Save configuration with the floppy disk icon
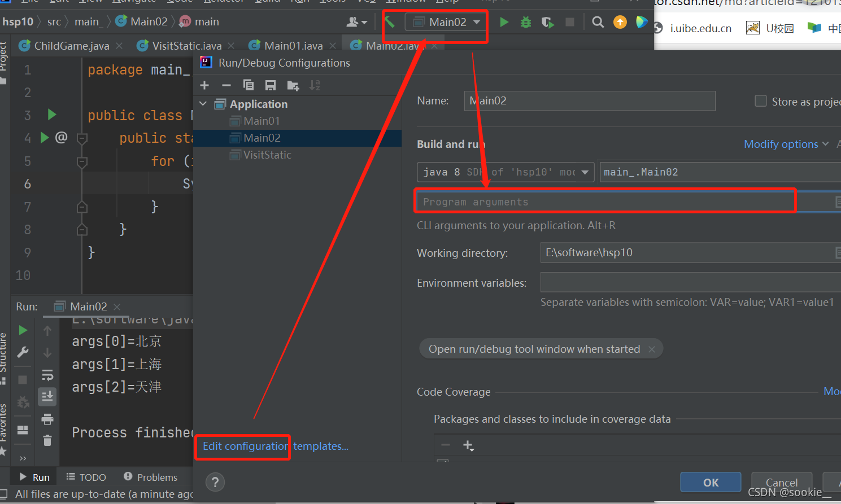841x504 pixels. [271, 85]
